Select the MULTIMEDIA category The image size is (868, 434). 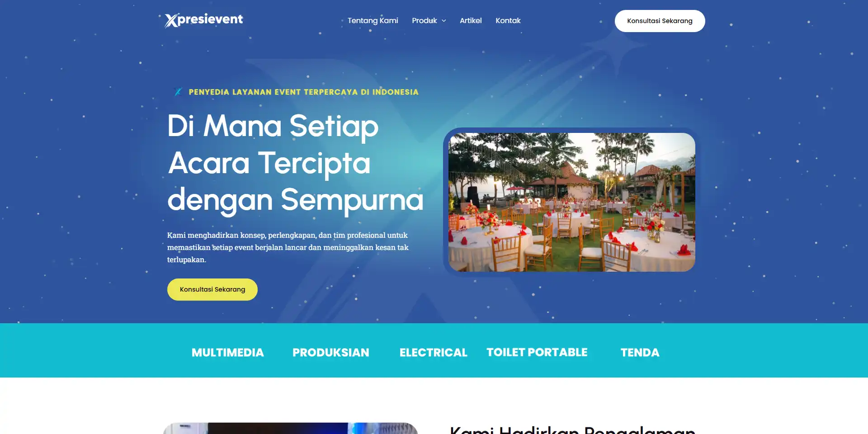[x=228, y=353]
